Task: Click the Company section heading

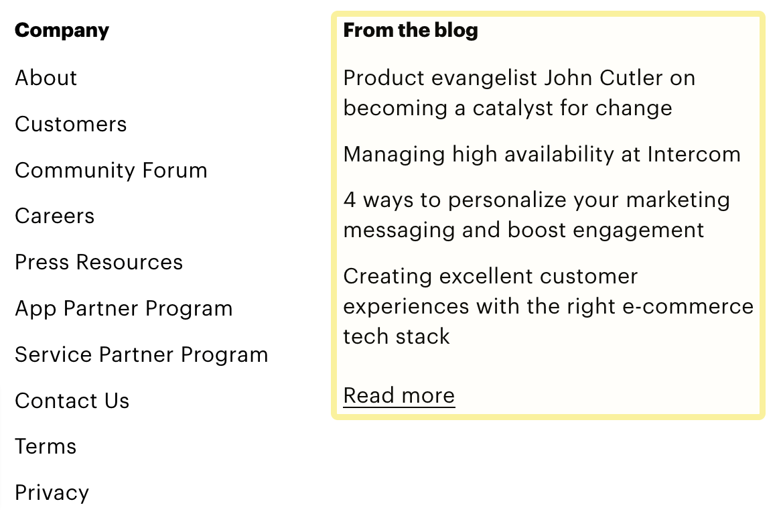Action: click(61, 30)
